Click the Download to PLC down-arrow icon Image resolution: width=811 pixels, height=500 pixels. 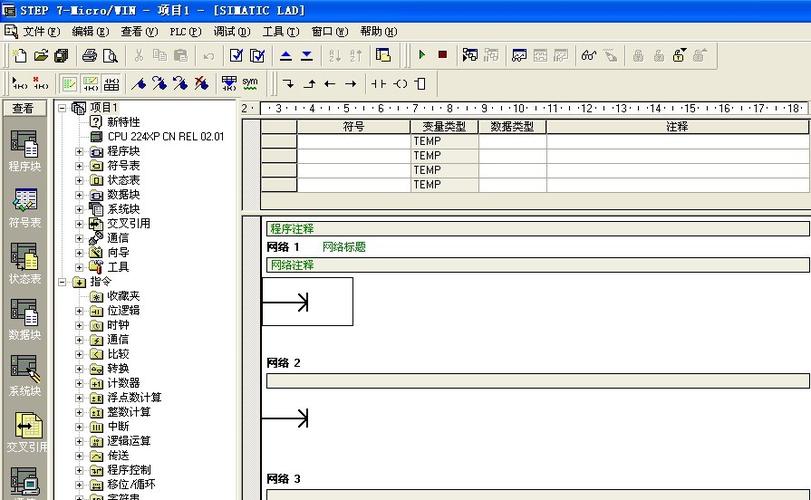(307, 55)
